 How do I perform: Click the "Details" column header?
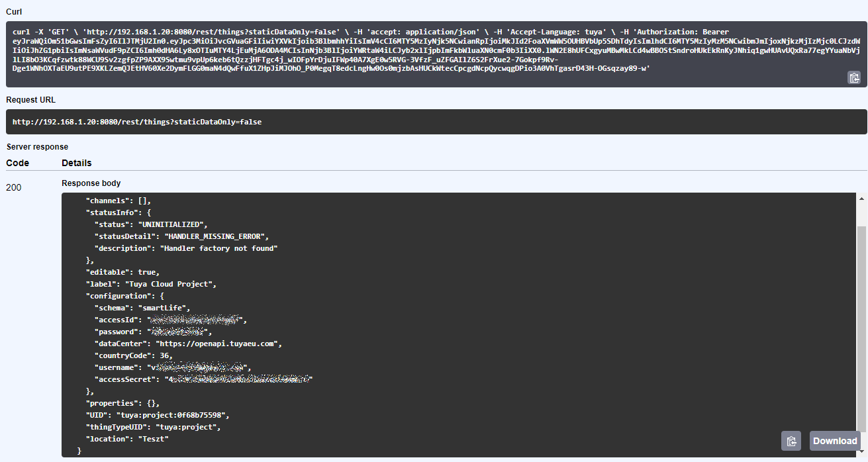[77, 163]
